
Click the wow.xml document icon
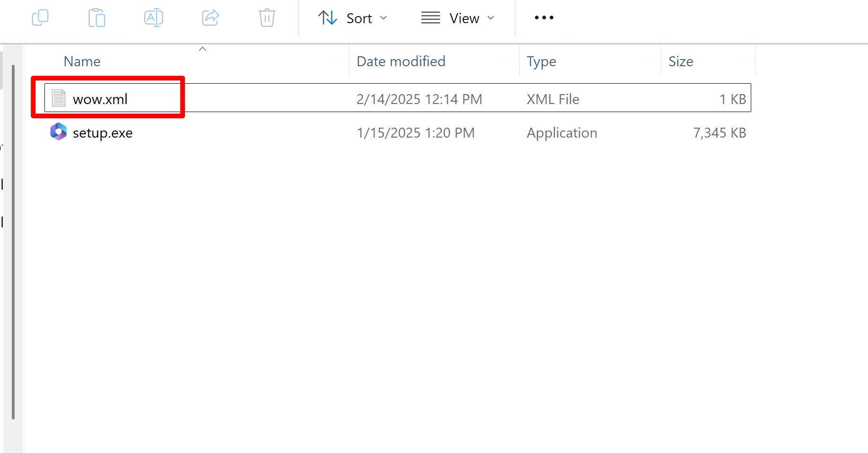point(59,98)
